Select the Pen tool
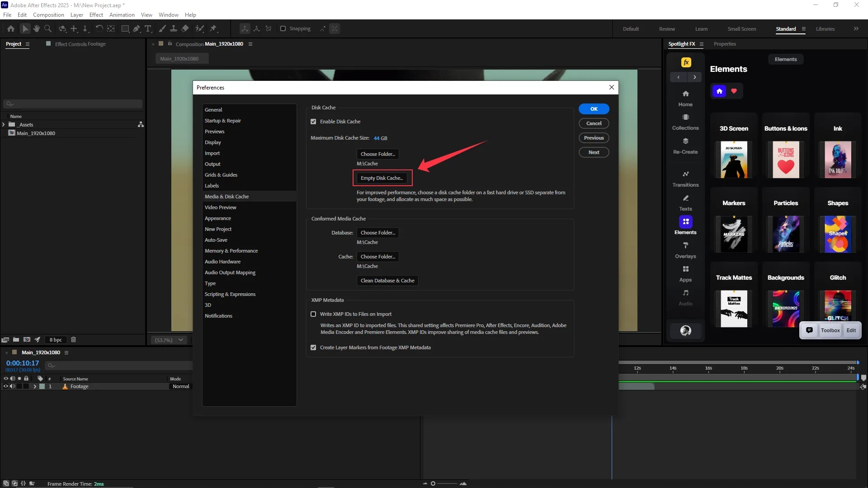The image size is (868, 488). click(137, 28)
